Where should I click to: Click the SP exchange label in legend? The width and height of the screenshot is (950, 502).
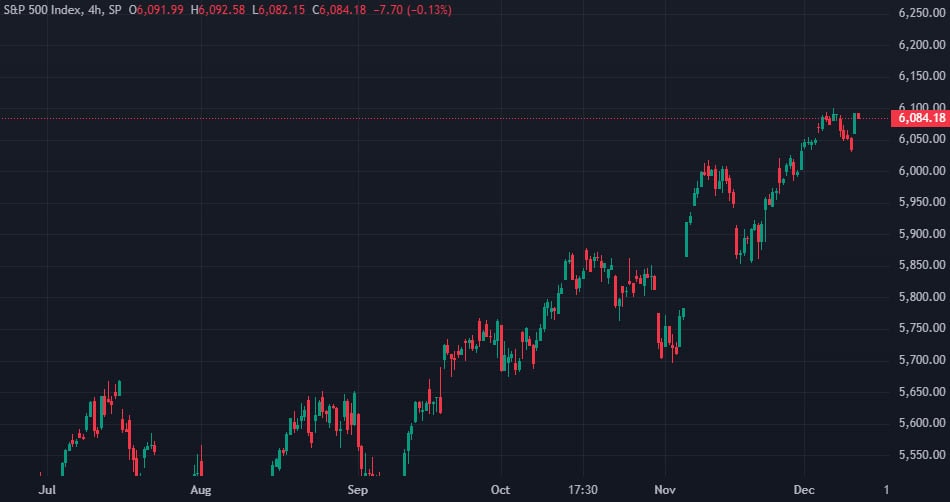tap(115, 10)
